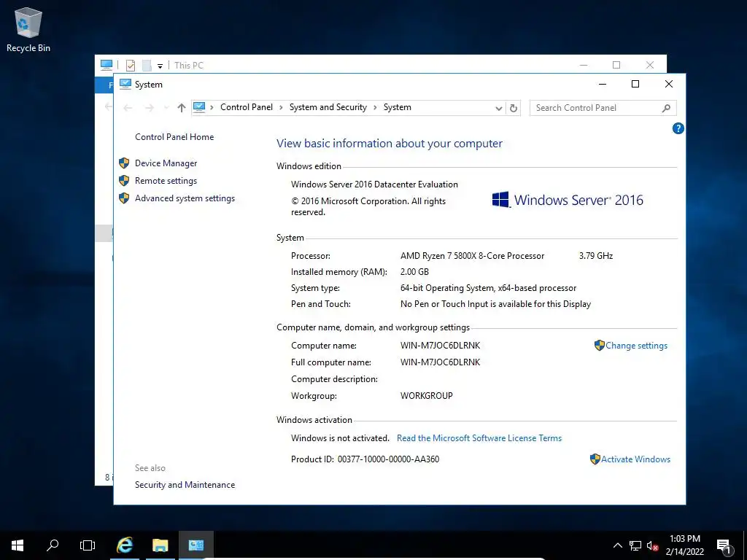Click the Full computer name value WIN-M7JOC6DLRNK
The image size is (747, 560).
pos(440,362)
